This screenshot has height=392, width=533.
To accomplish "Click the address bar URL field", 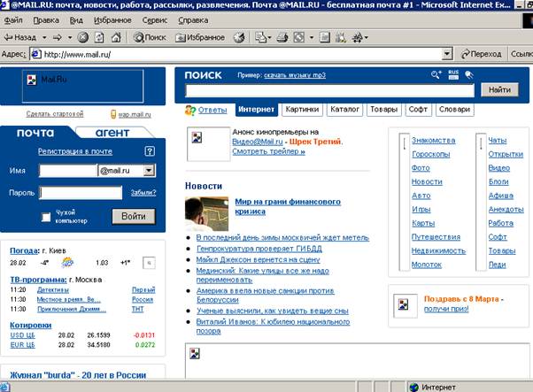I will pyautogui.click(x=238, y=54).
